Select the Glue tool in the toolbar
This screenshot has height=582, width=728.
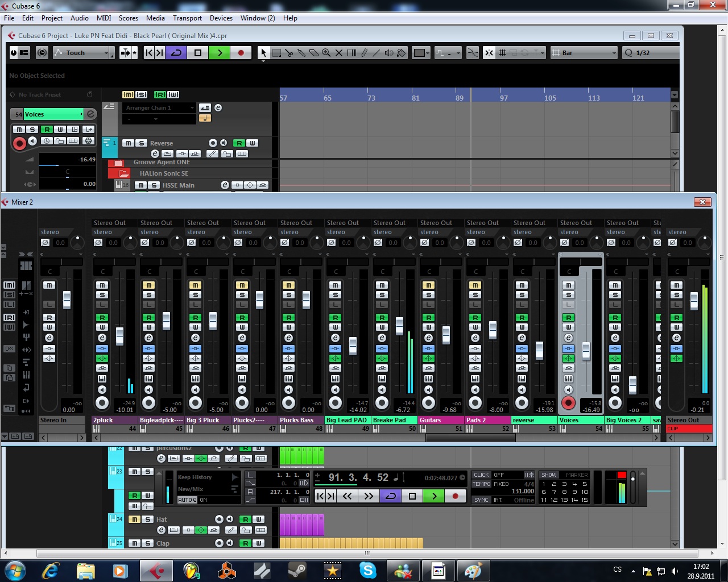tap(301, 53)
